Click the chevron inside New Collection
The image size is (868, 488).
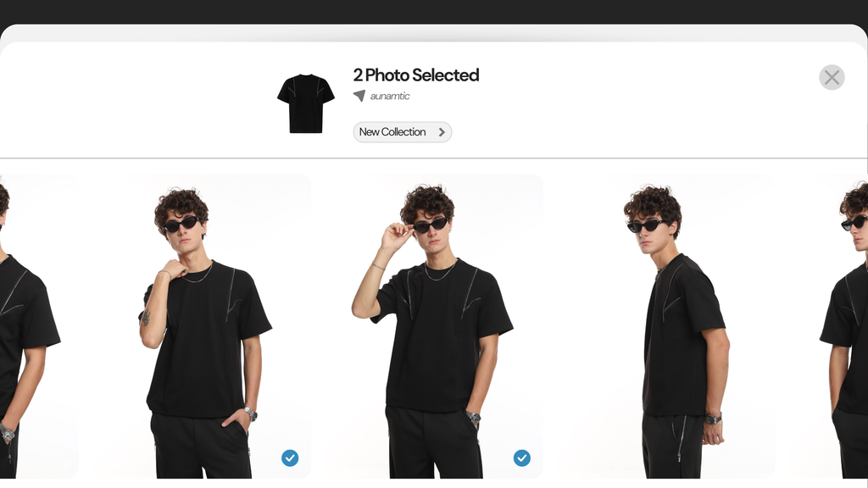442,132
